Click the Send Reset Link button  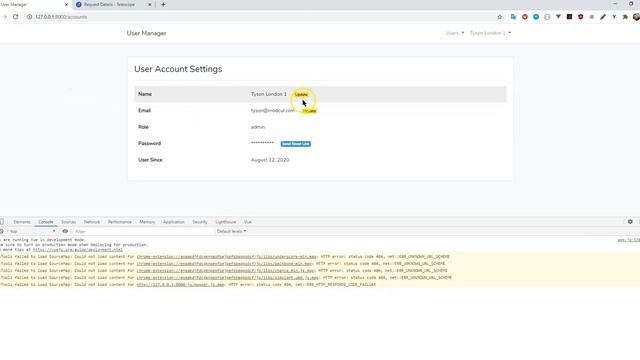(x=296, y=144)
